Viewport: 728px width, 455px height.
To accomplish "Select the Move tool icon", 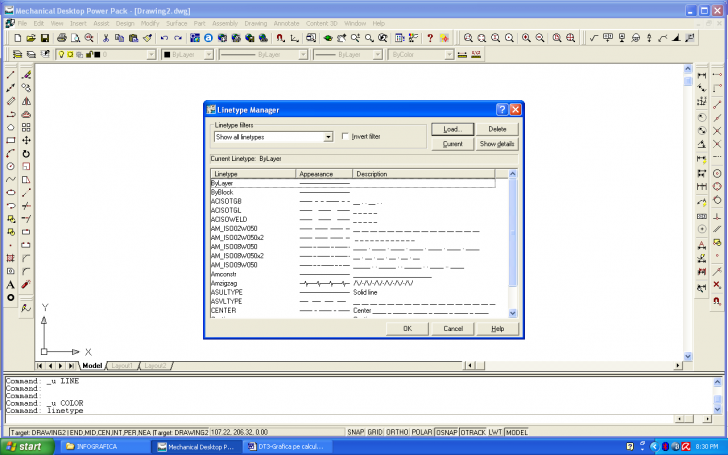I will tap(26, 140).
